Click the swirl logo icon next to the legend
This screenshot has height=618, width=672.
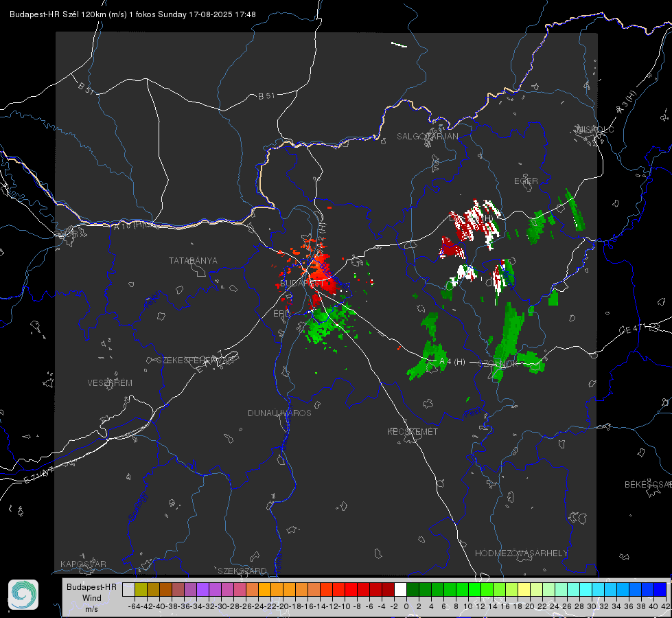click(x=23, y=595)
